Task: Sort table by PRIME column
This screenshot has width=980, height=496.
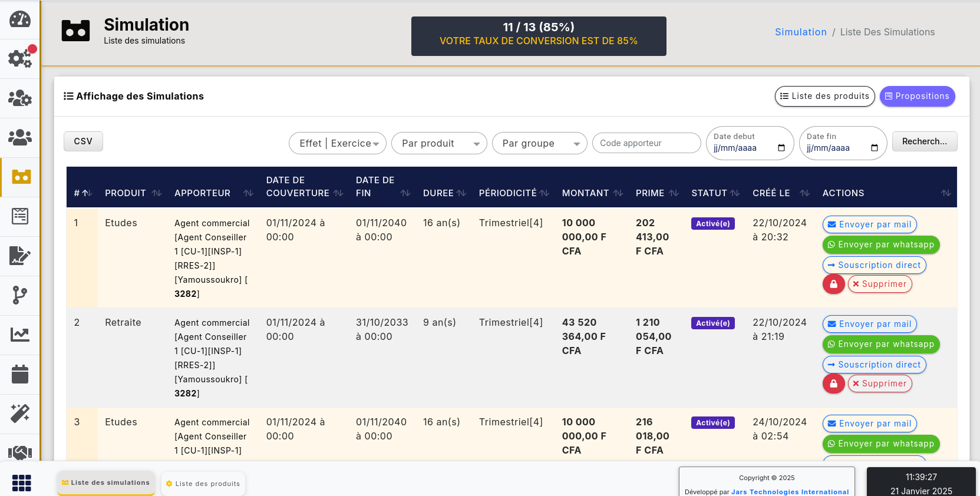Action: (656, 193)
